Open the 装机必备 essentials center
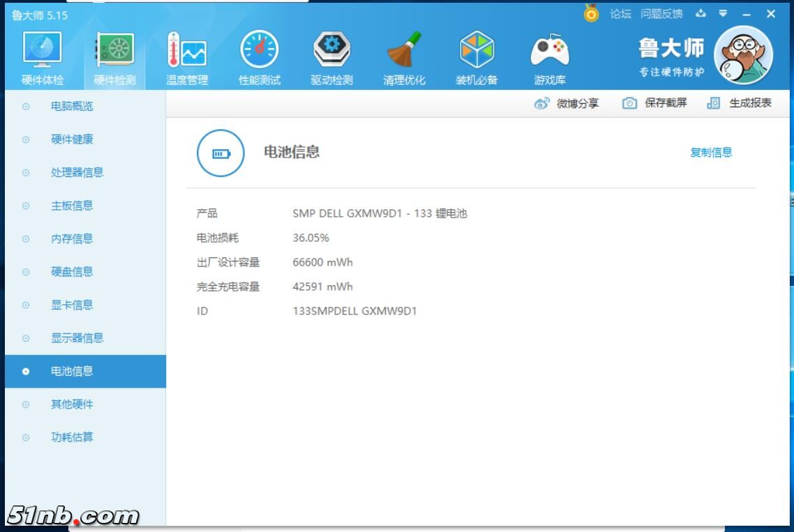The width and height of the screenshot is (794, 532). click(x=475, y=52)
